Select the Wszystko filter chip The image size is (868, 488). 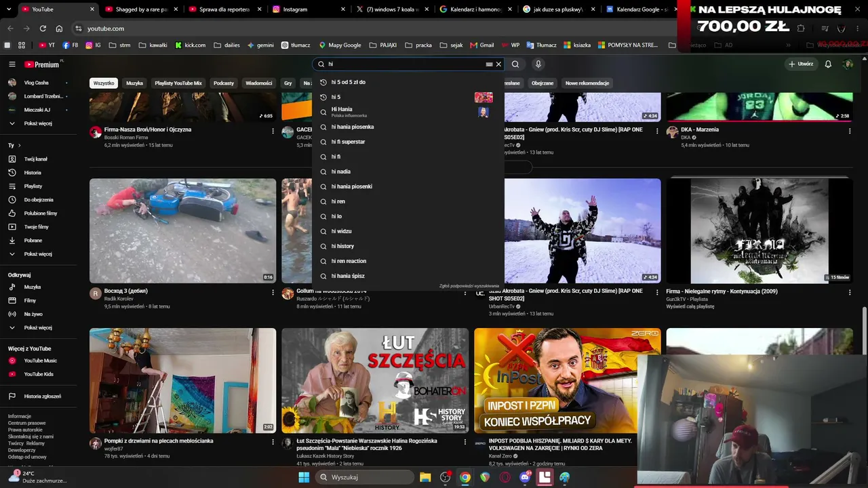tap(104, 83)
